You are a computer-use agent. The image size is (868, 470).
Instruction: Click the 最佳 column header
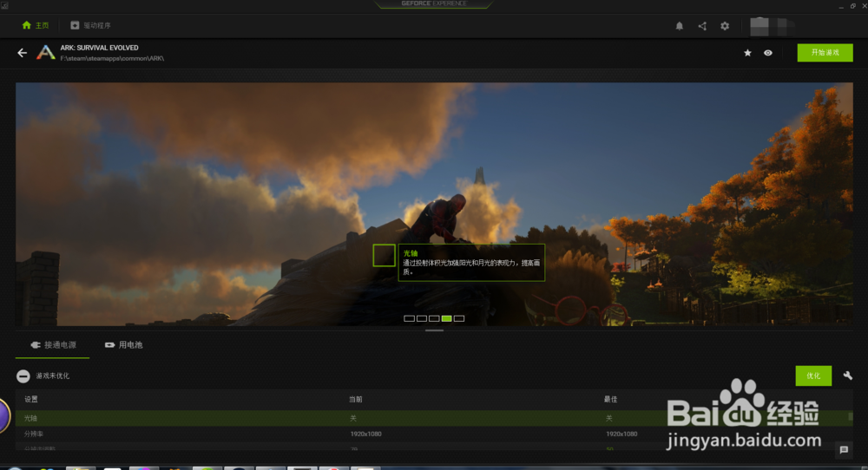click(x=610, y=399)
